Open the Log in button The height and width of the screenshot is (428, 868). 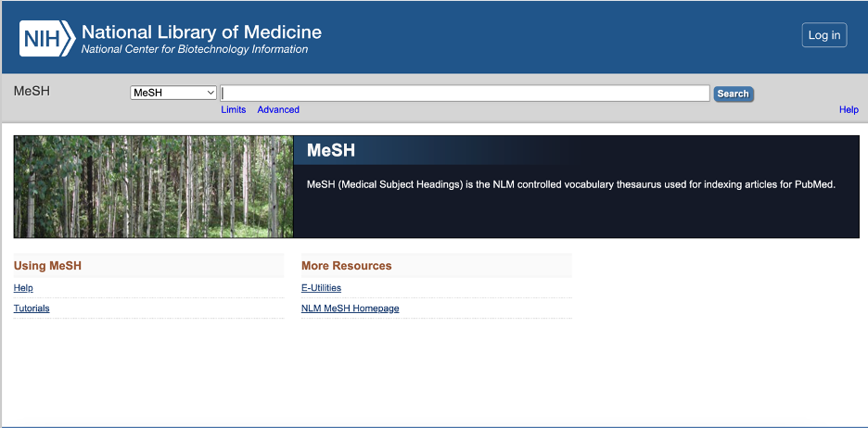tap(824, 35)
